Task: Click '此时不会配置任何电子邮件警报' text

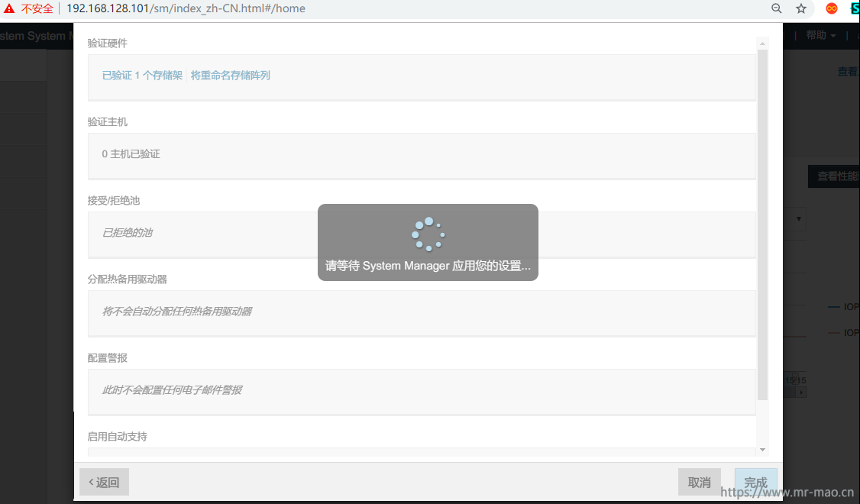Action: click(x=172, y=390)
